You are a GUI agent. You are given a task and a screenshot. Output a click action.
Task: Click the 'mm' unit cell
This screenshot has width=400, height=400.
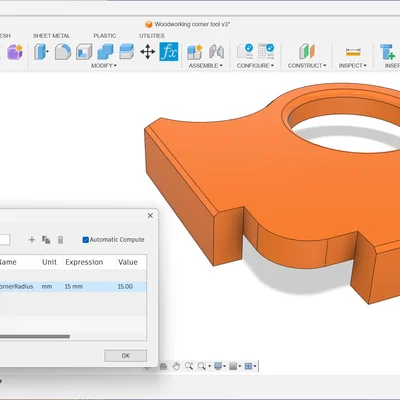click(x=47, y=287)
